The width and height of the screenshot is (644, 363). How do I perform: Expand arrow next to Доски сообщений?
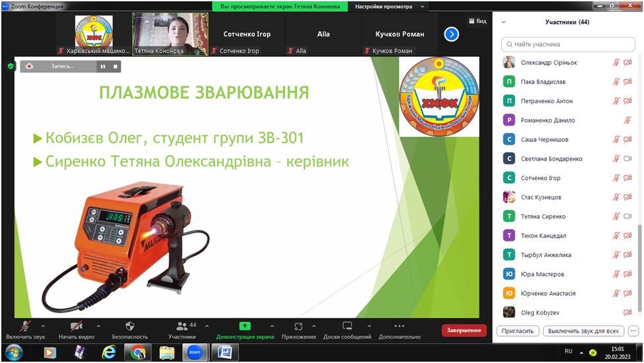coord(369,326)
